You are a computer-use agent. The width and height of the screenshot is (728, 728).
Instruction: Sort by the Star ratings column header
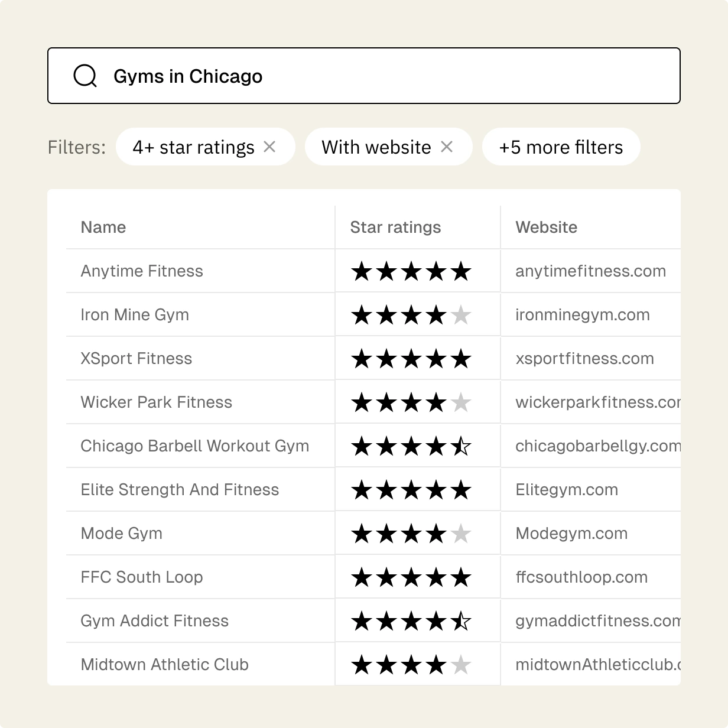pyautogui.click(x=395, y=227)
